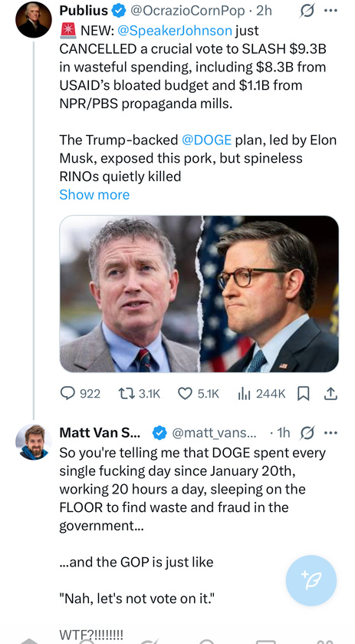Open @DOGE mention link
Screen dimensions: 355x644
[207, 140]
